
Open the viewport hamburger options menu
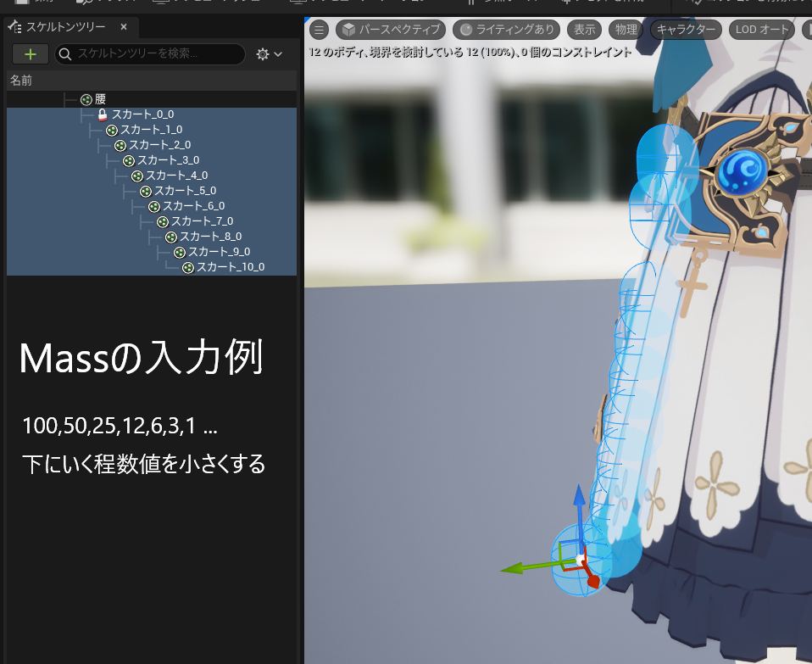point(319,30)
